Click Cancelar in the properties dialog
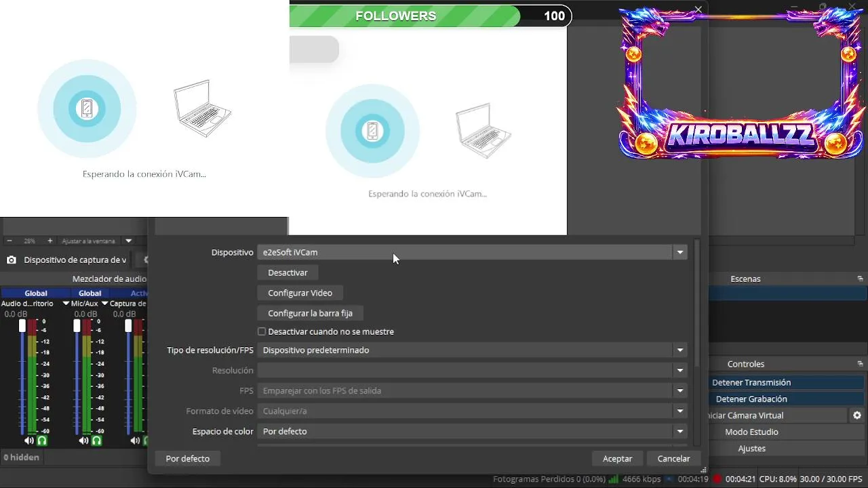 click(673, 458)
